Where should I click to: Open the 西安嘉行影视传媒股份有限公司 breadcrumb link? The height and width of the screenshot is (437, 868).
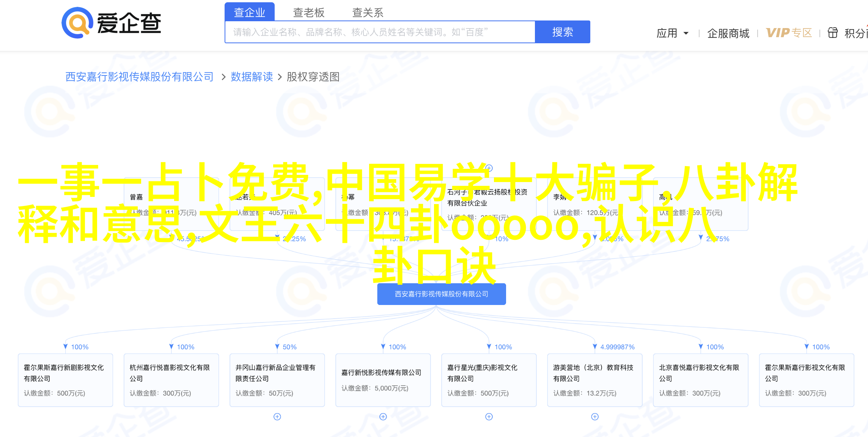pyautogui.click(x=140, y=77)
